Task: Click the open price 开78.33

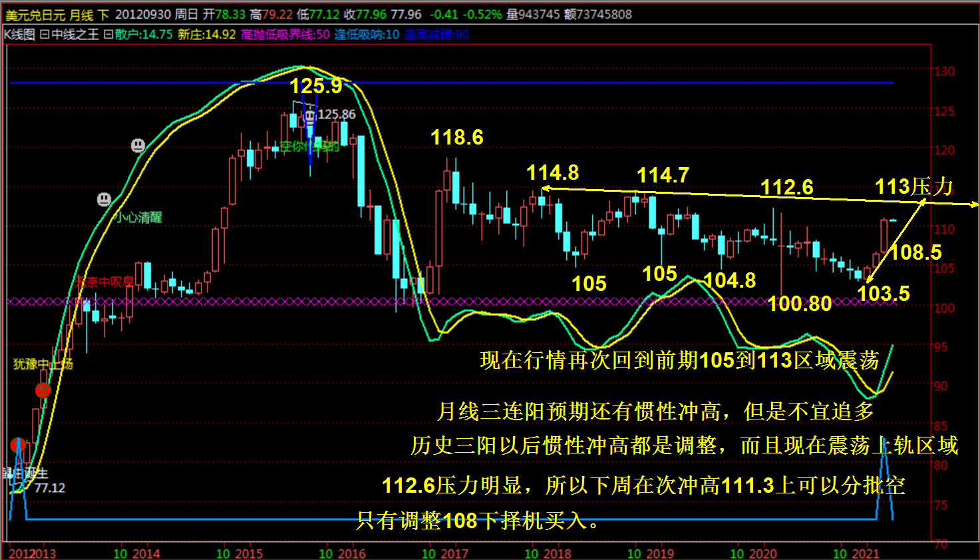Action: (224, 15)
